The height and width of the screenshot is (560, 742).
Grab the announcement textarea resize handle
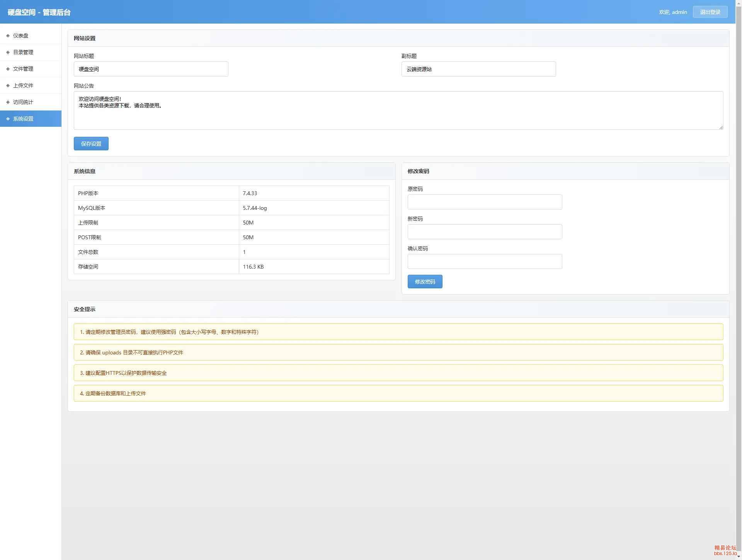tap(721, 128)
